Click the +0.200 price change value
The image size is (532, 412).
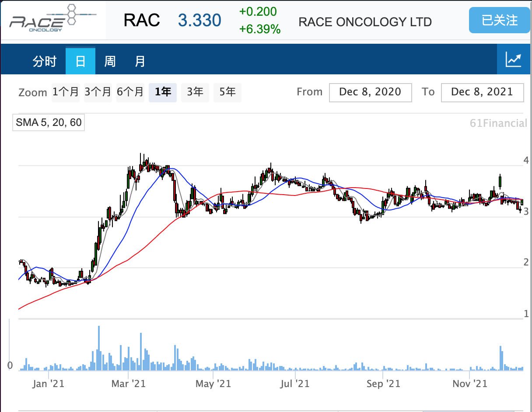[x=258, y=11]
